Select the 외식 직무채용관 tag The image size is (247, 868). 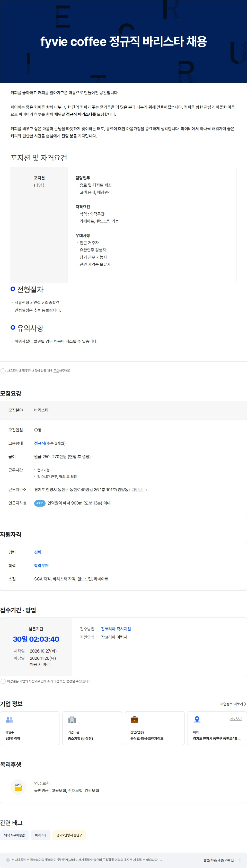14,835
